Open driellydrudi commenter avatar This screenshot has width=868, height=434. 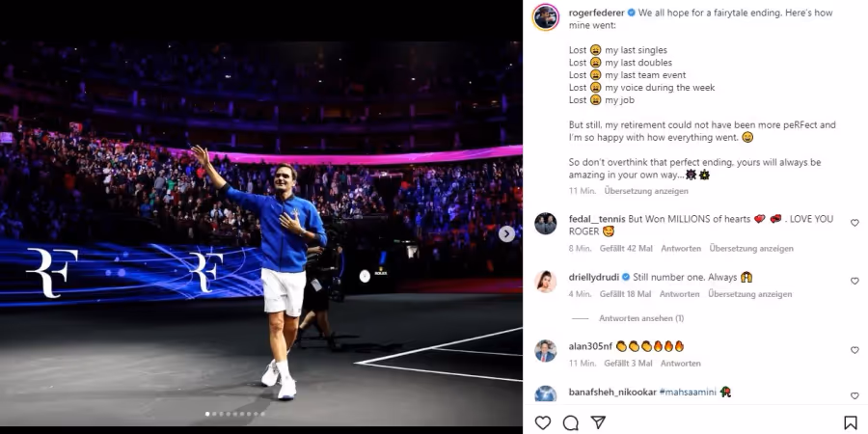click(x=545, y=282)
